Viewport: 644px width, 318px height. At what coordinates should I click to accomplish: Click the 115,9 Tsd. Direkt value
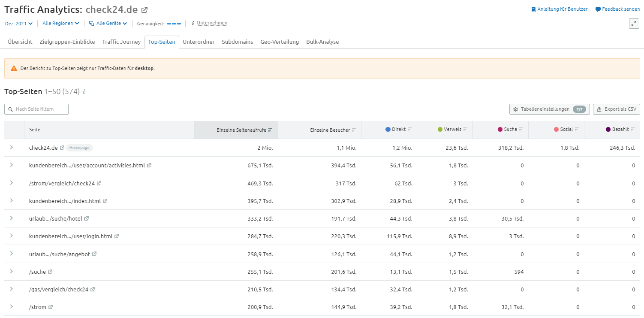(400, 236)
